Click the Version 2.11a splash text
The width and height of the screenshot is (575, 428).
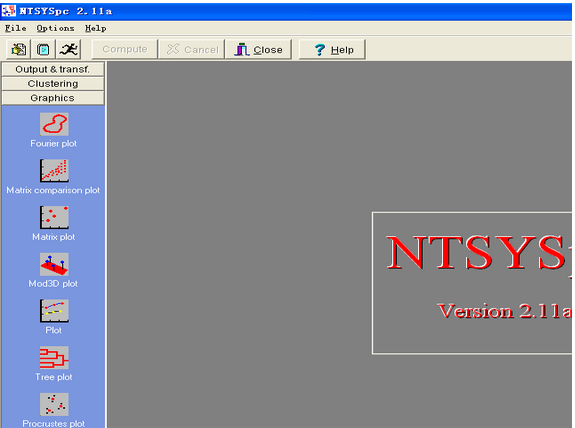pyautogui.click(x=505, y=311)
